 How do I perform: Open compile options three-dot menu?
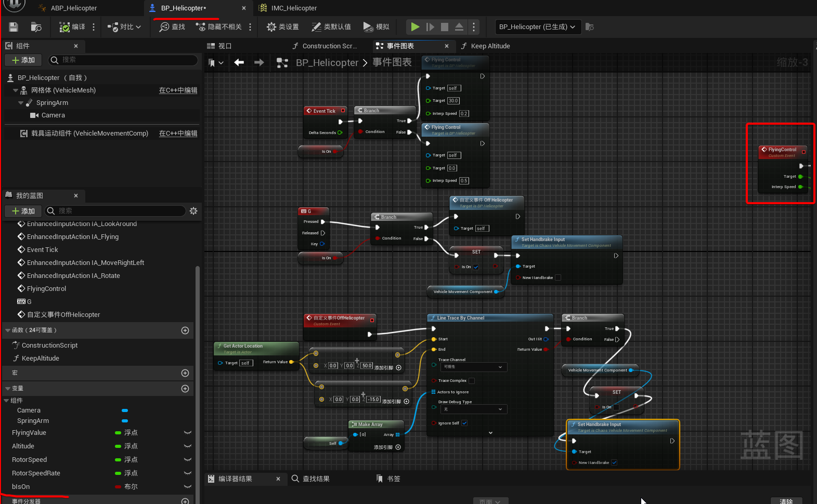94,27
